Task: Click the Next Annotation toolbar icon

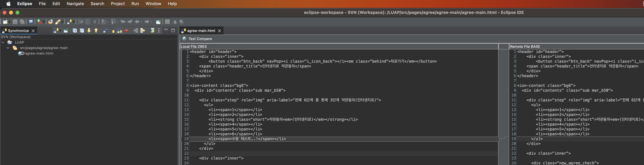Action: (x=104, y=22)
